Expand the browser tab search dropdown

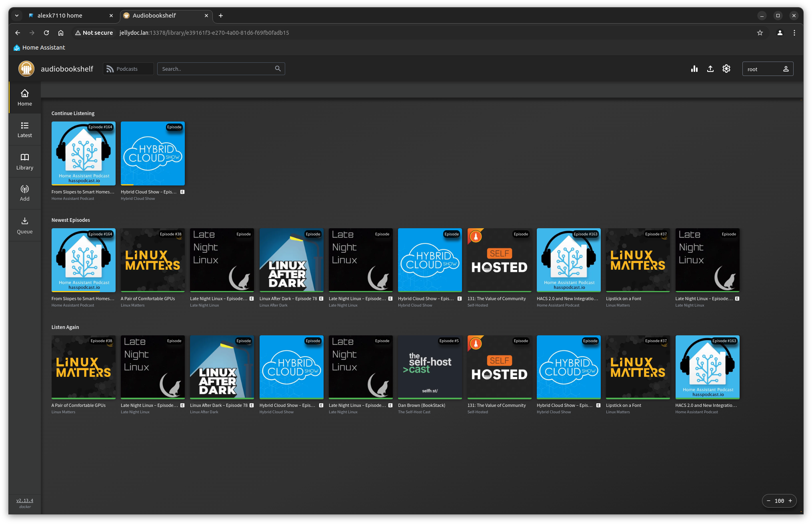[x=17, y=16]
